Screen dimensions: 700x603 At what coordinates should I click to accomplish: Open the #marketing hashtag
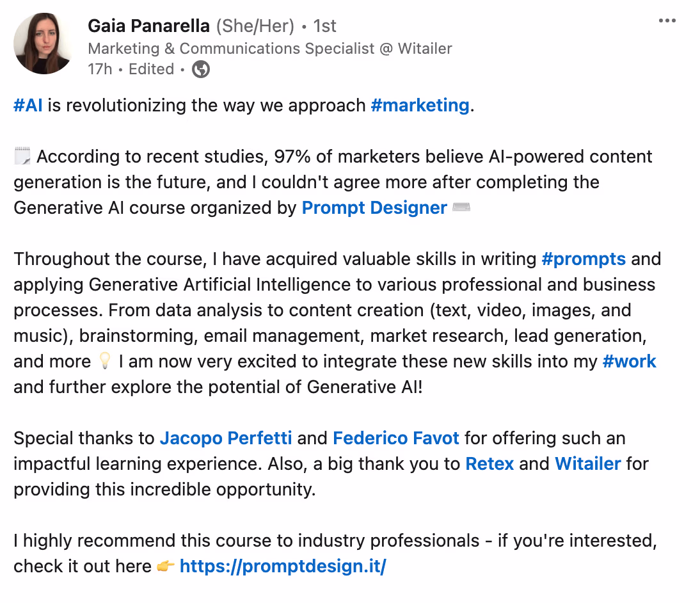[x=420, y=106]
